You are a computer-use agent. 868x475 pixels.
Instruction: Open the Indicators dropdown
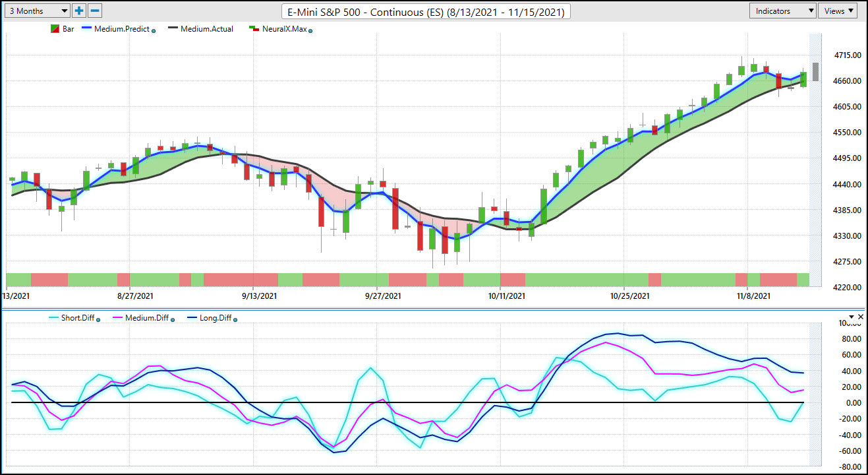click(x=783, y=11)
